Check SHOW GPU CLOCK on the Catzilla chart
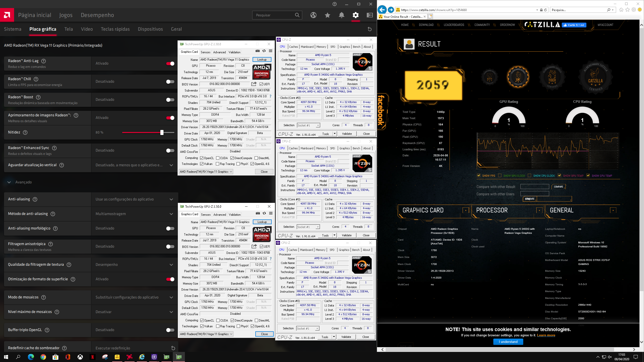 (500, 175)
